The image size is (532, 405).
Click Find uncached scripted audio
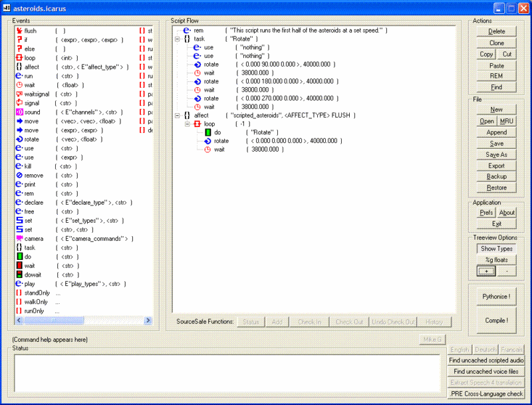[x=486, y=360]
